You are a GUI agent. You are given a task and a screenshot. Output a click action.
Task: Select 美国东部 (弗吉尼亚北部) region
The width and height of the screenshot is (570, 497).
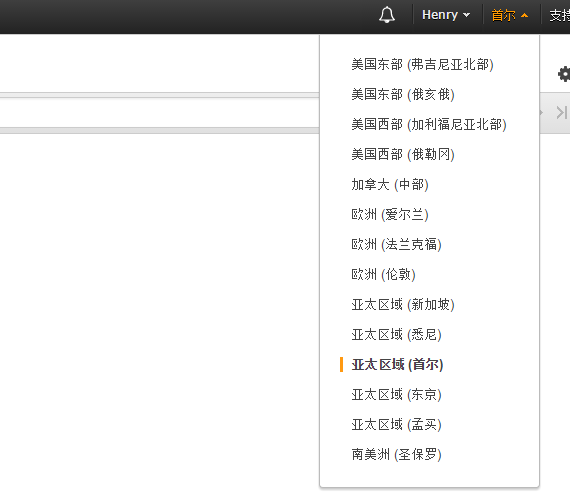coord(422,65)
